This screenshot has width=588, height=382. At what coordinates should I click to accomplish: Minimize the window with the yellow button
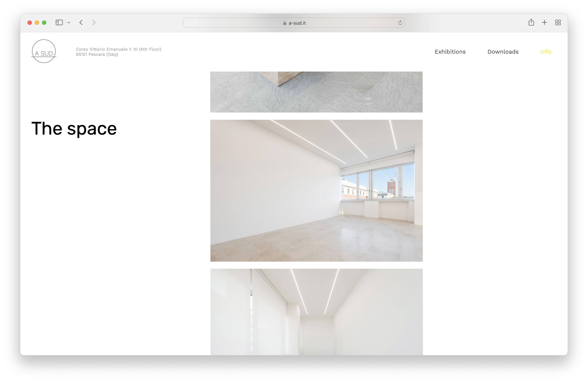click(37, 23)
